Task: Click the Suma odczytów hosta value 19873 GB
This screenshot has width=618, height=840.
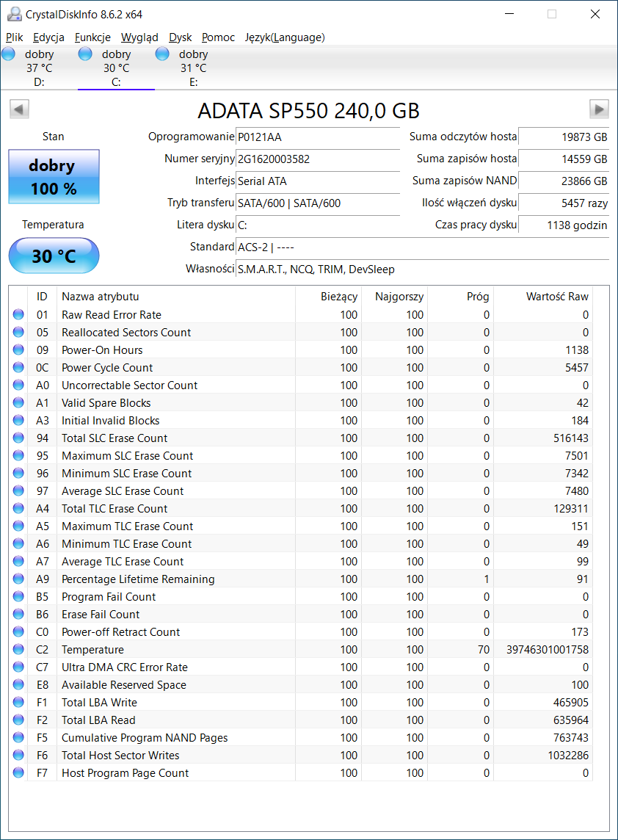Action: click(x=564, y=137)
